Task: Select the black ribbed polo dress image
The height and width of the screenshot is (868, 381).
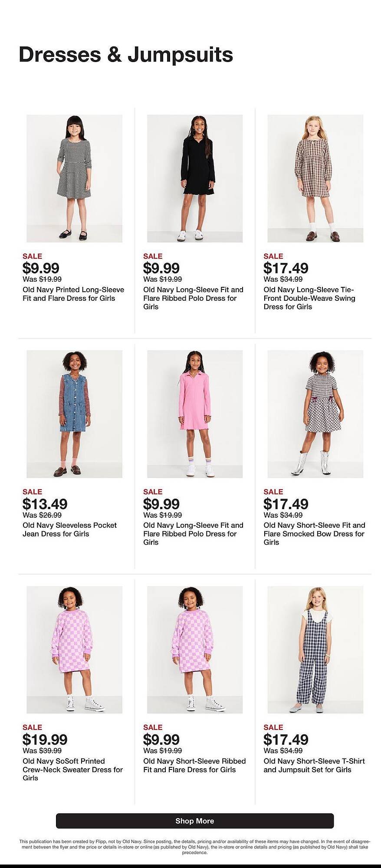Action: (x=195, y=178)
